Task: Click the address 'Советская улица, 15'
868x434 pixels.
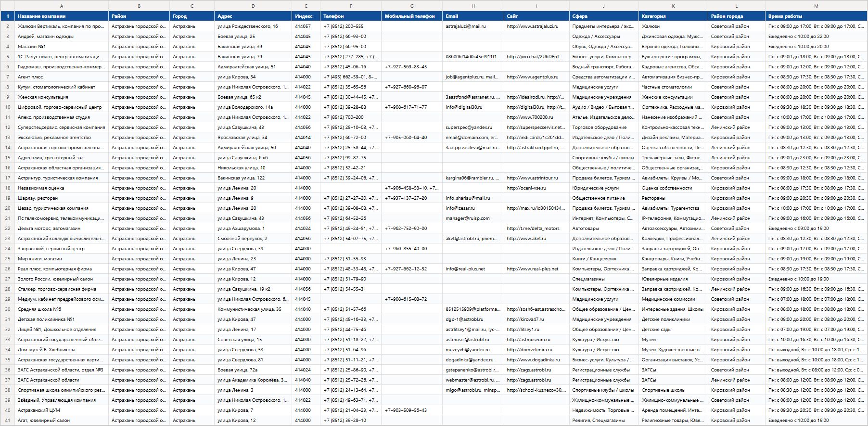Action: click(x=253, y=340)
